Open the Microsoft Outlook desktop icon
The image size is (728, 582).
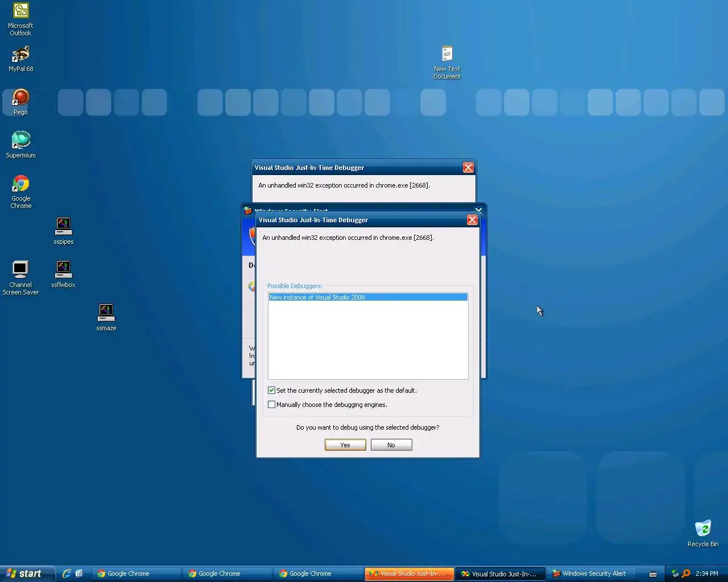(x=20, y=19)
